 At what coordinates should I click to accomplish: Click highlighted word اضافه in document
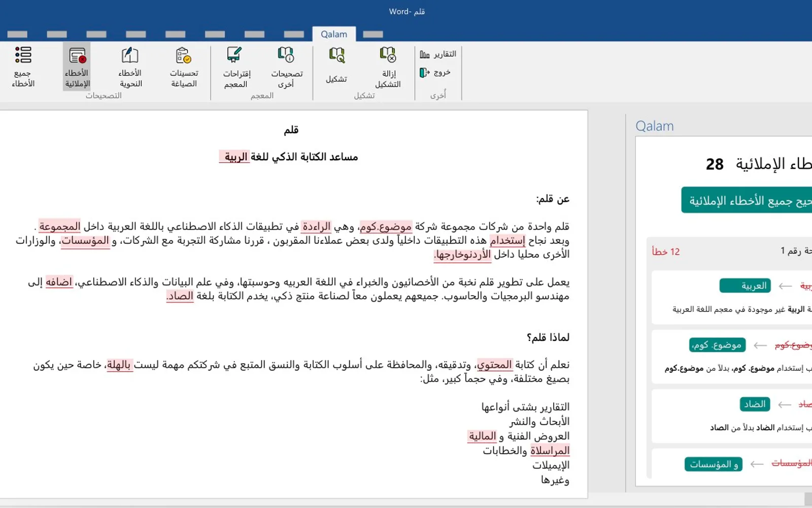pos(59,282)
